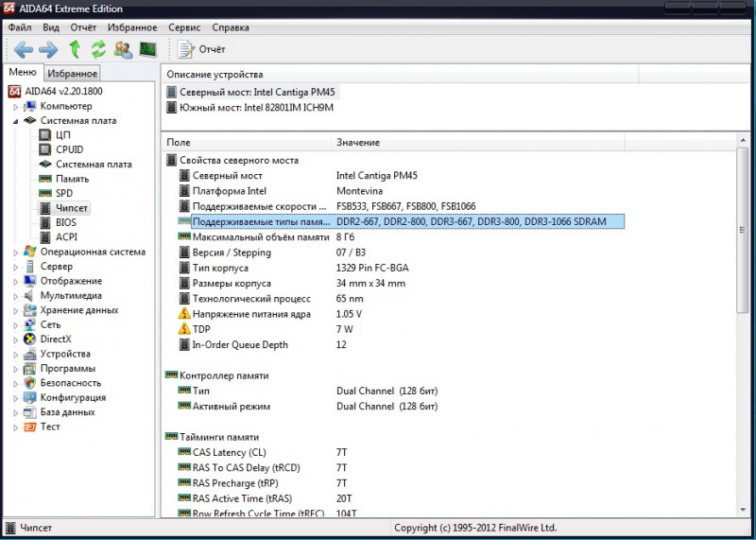Switch to the Избранное tab in sidebar
The height and width of the screenshot is (540, 756).
[x=73, y=74]
